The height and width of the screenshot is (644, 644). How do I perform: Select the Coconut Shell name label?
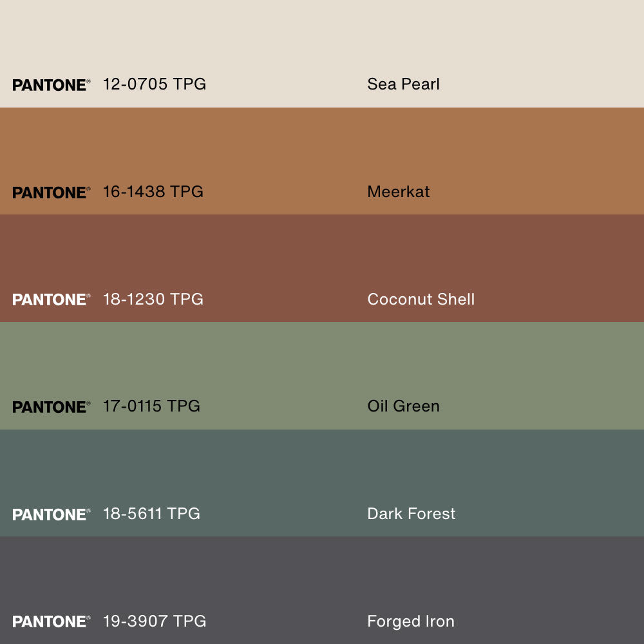pos(421,299)
